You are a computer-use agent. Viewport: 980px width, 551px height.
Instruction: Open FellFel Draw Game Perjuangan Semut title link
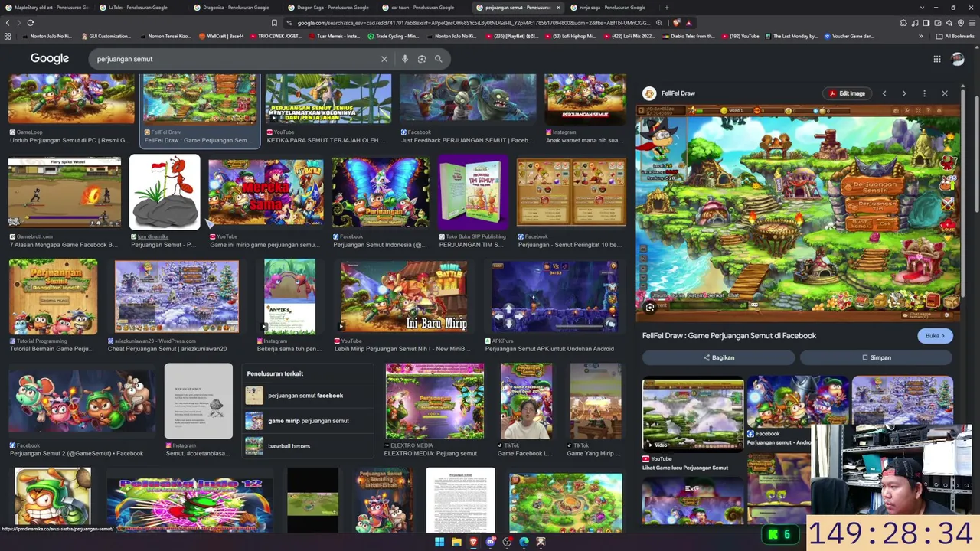[x=729, y=336]
